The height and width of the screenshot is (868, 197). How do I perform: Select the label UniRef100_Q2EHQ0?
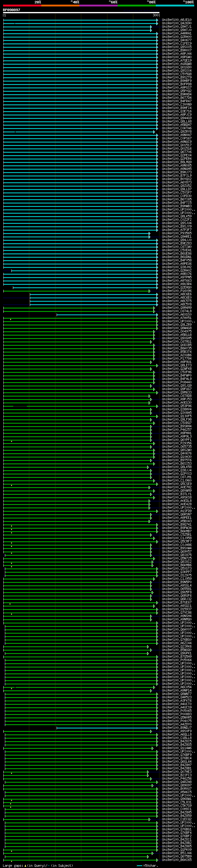click(x=177, y=287)
